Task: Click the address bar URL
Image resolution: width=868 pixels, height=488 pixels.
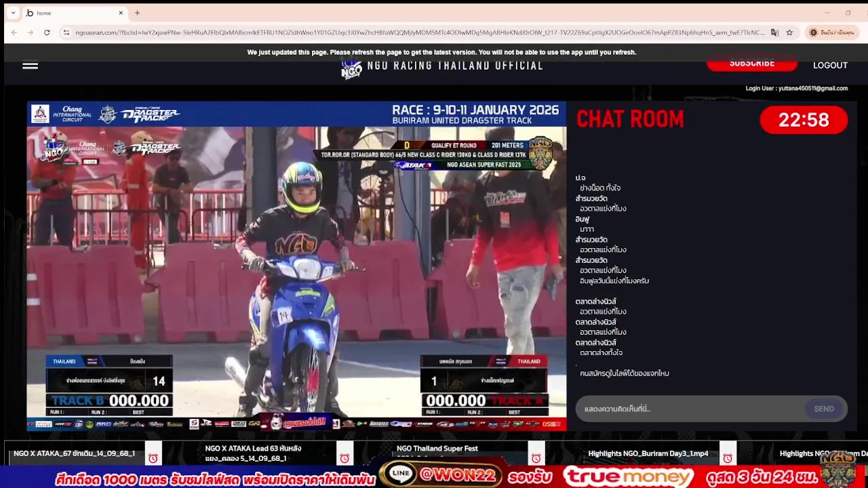Action: pyautogui.click(x=420, y=33)
